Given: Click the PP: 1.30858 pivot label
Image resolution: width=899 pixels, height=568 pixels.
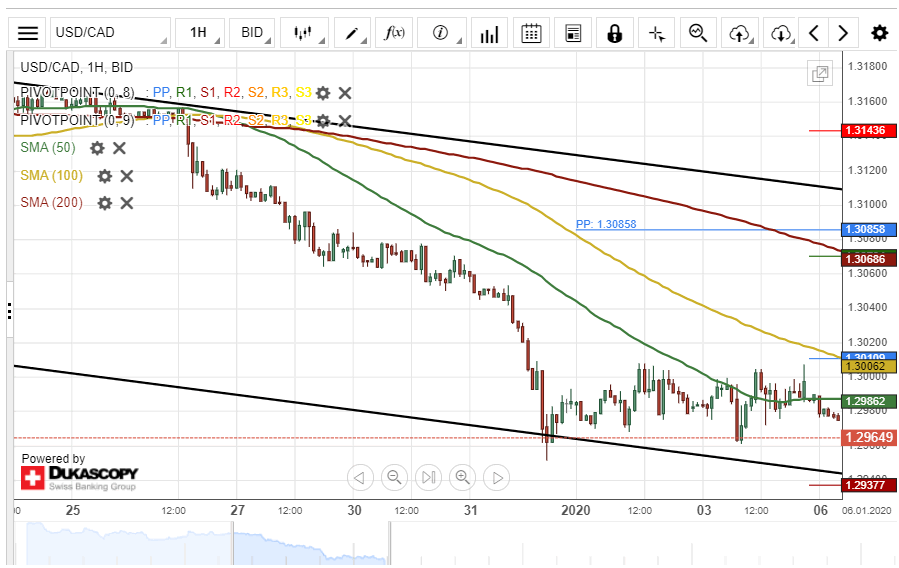Looking at the screenshot, I should tap(606, 224).
